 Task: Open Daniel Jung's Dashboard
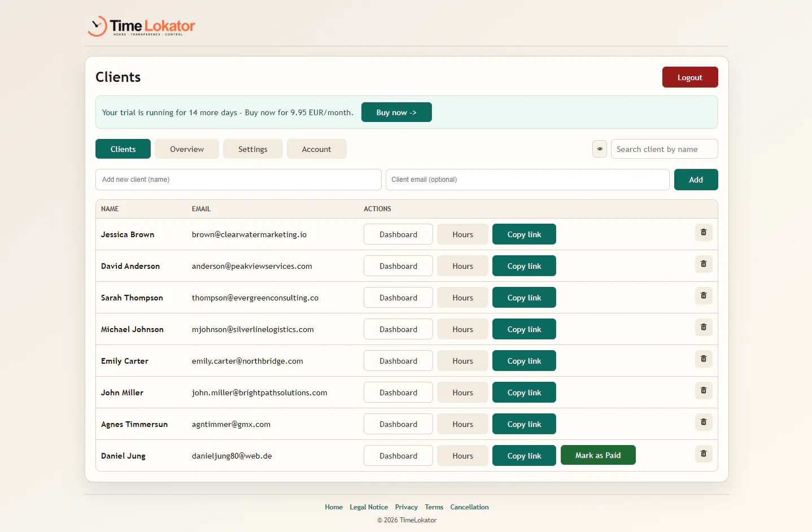[398, 456]
